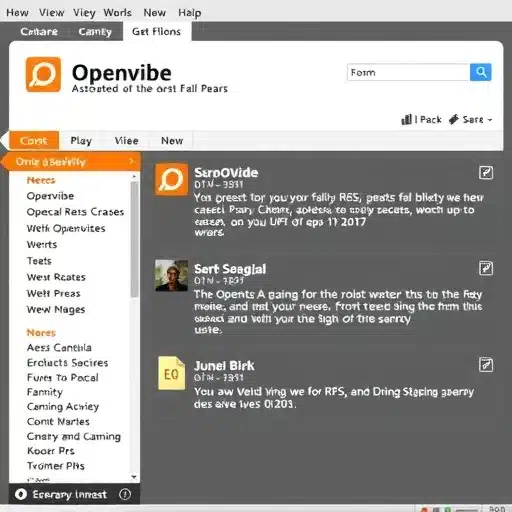Click the edit icon on Junel Birk post
The image size is (512, 512).
(x=486, y=365)
